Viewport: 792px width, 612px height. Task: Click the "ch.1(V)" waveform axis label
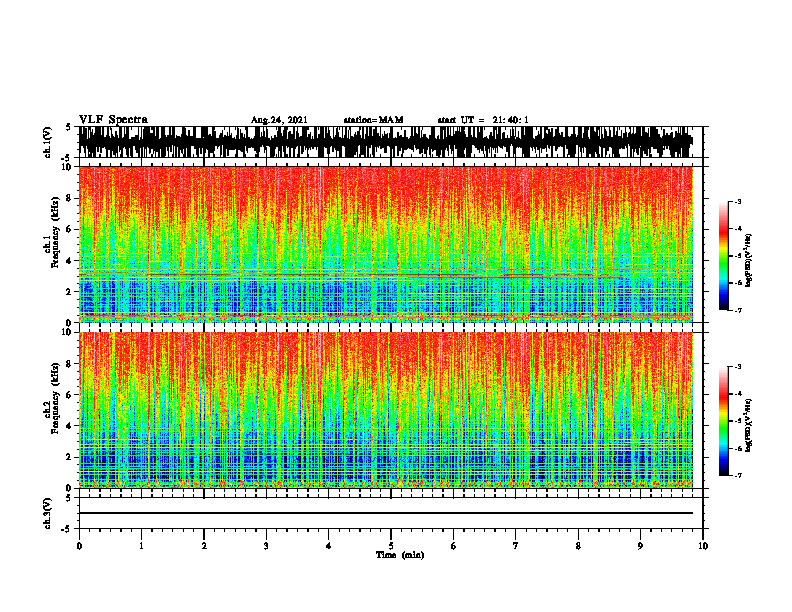point(48,142)
